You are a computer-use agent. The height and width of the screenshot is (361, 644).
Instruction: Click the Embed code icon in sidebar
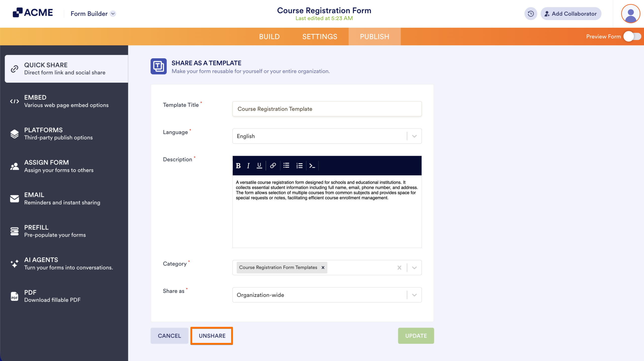point(14,101)
